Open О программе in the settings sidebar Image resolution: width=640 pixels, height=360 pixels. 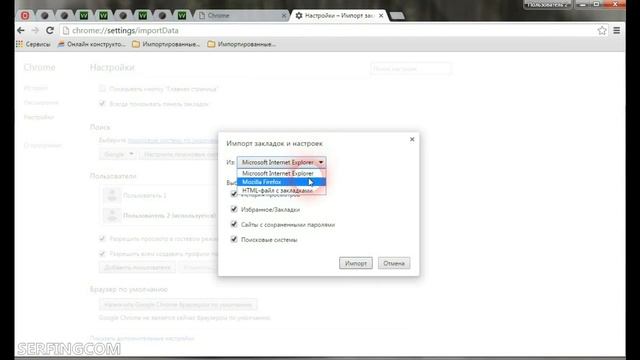(x=42, y=145)
